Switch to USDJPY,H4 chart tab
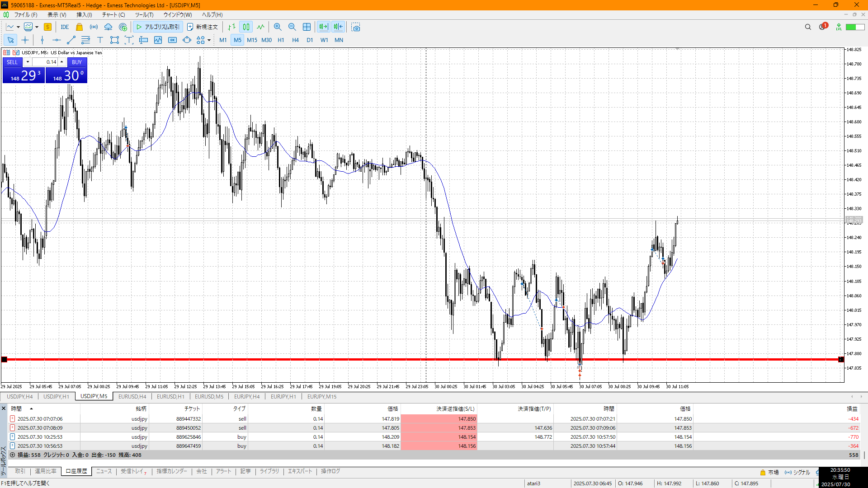This screenshot has height=488, width=868. (x=19, y=397)
